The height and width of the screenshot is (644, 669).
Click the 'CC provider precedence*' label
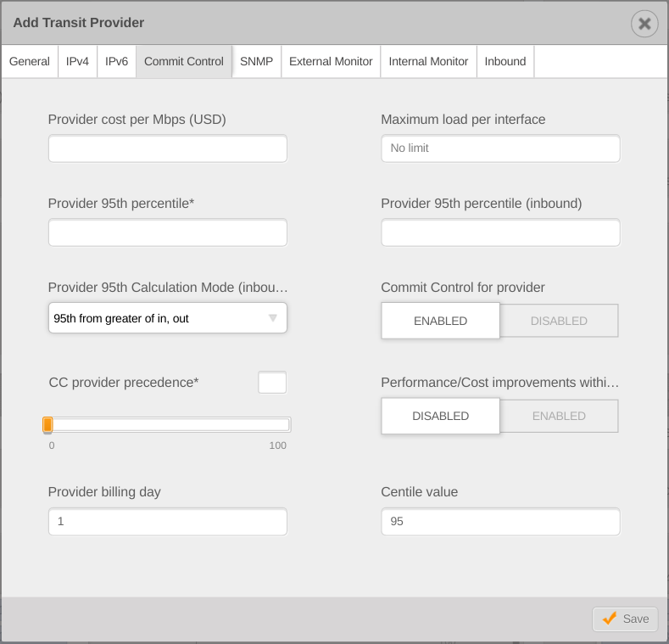(124, 382)
